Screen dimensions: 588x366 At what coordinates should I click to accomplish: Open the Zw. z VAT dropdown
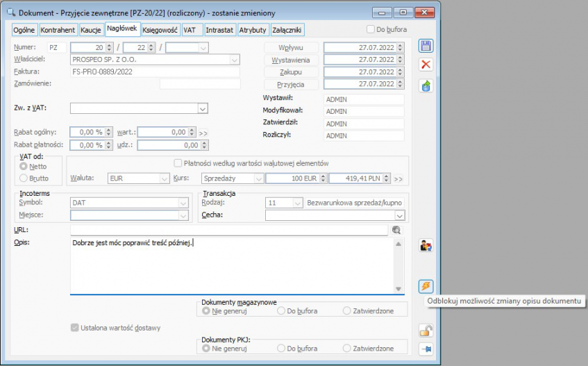(203, 109)
